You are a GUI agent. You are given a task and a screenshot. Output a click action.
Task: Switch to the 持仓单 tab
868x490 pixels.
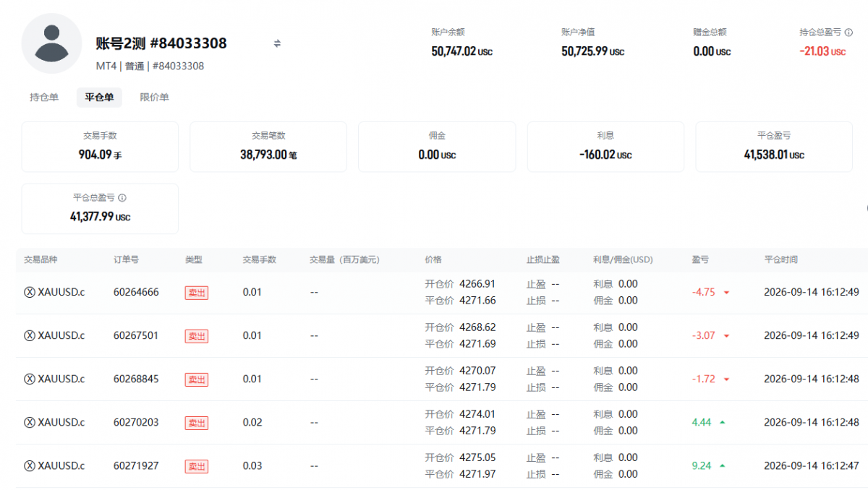coord(44,98)
